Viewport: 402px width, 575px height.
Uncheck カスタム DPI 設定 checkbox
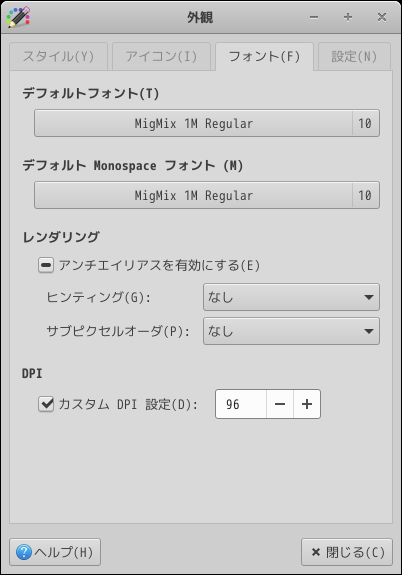pyautogui.click(x=46, y=404)
